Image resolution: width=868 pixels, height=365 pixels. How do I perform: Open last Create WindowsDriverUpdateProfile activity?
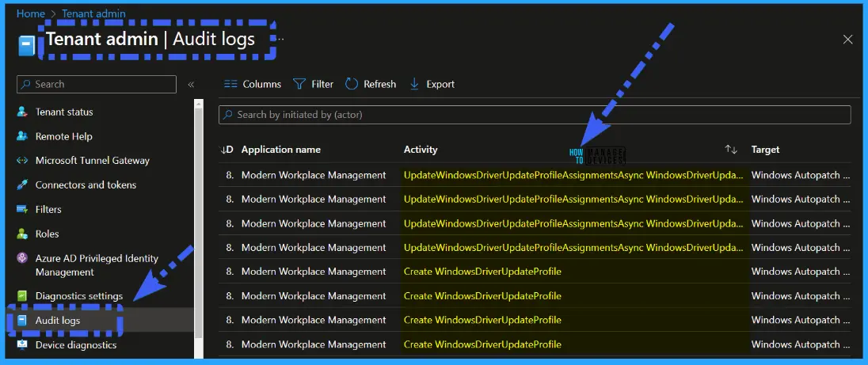tap(482, 344)
